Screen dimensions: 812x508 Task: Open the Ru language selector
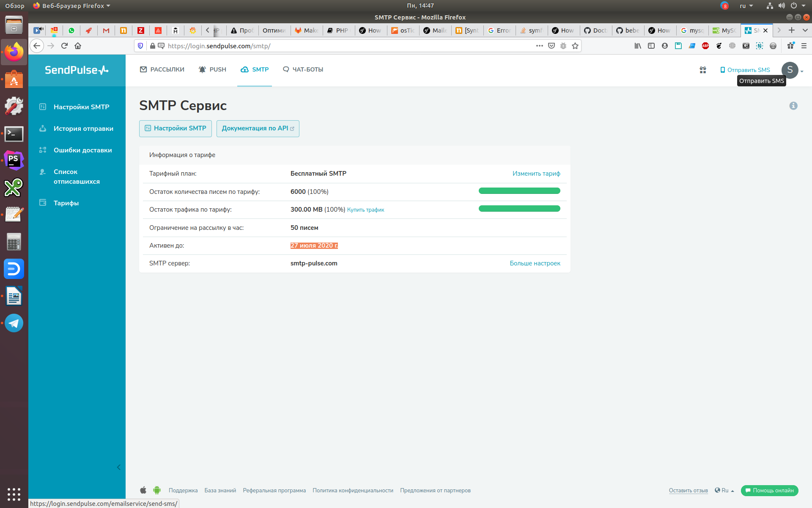click(x=724, y=490)
